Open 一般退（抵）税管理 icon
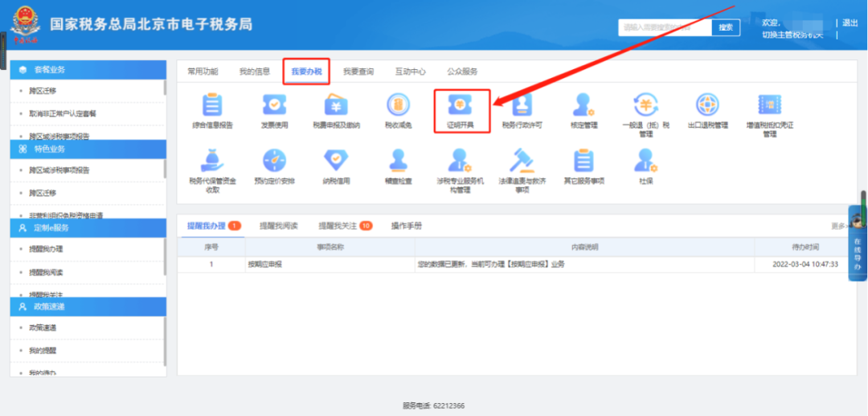Viewport: 868px width, 416px height. (x=645, y=104)
